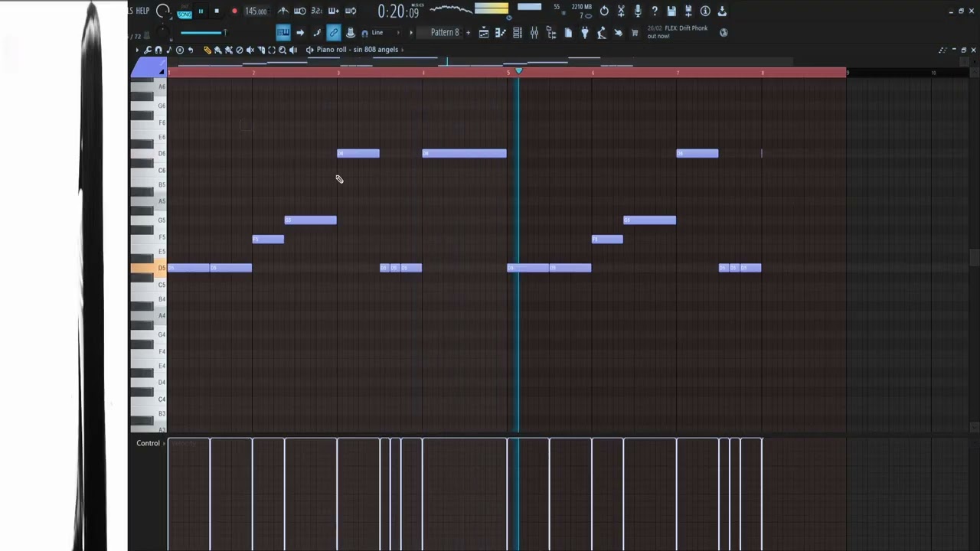Open the HELP menu

(142, 11)
